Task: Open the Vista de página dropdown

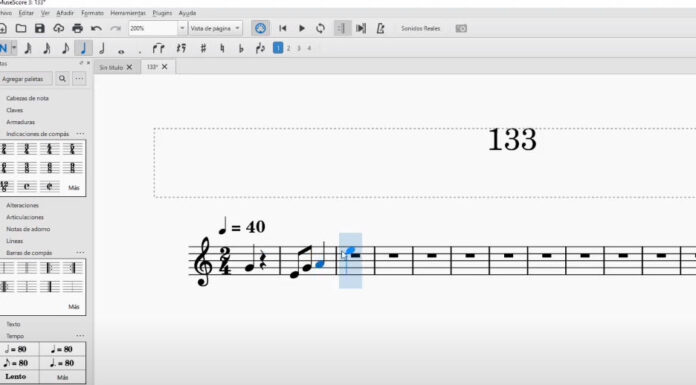Action: pos(215,28)
